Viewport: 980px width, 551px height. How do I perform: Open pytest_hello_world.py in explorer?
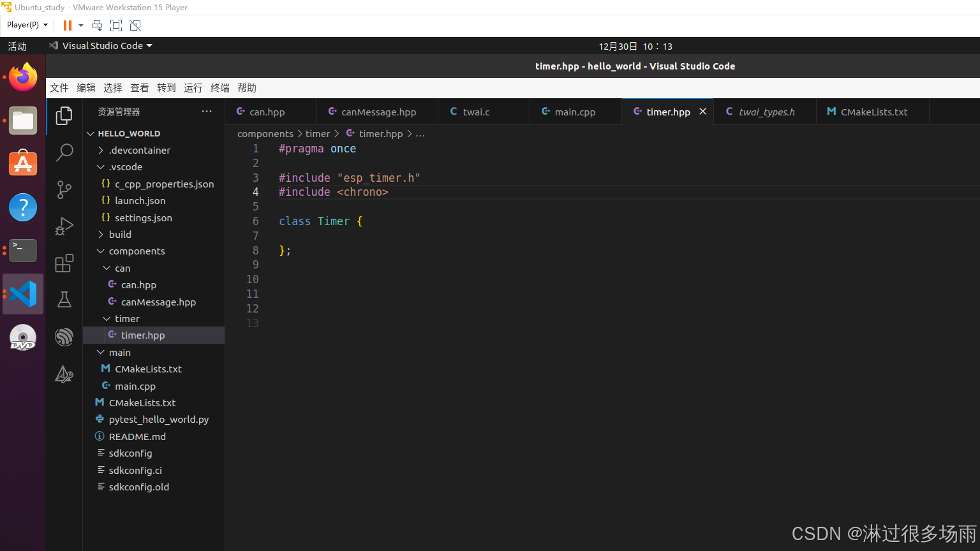click(154, 420)
